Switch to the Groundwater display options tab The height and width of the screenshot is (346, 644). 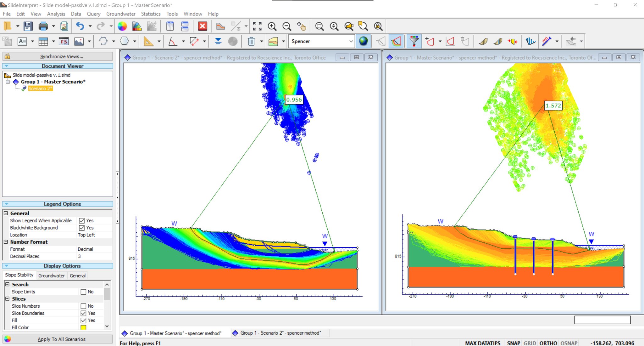[52, 275]
